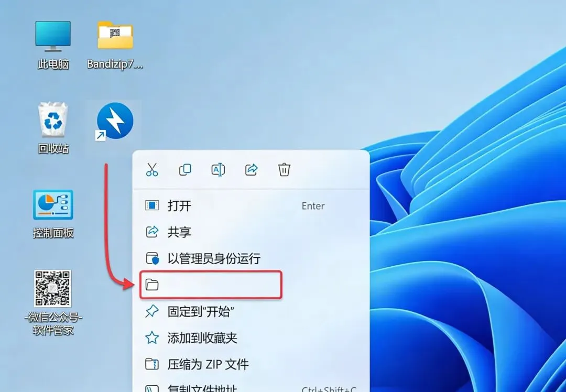Image resolution: width=566 pixels, height=392 pixels.
Task: Select the Bandizip7 folder on desktop
Action: tap(115, 45)
